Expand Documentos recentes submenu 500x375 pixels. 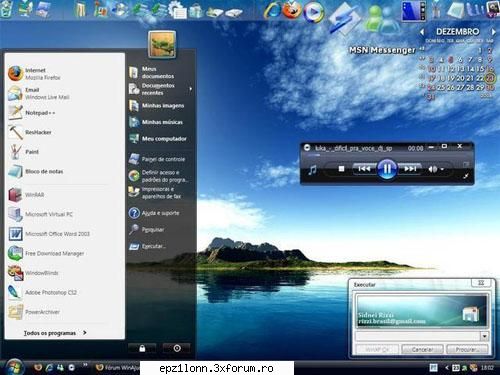click(161, 89)
